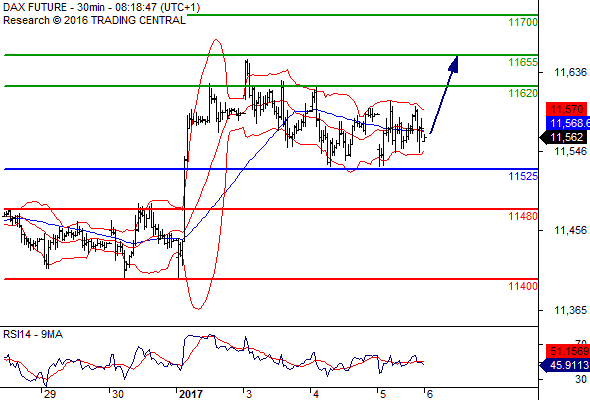Click the 11620 resistance level label

[523, 93]
